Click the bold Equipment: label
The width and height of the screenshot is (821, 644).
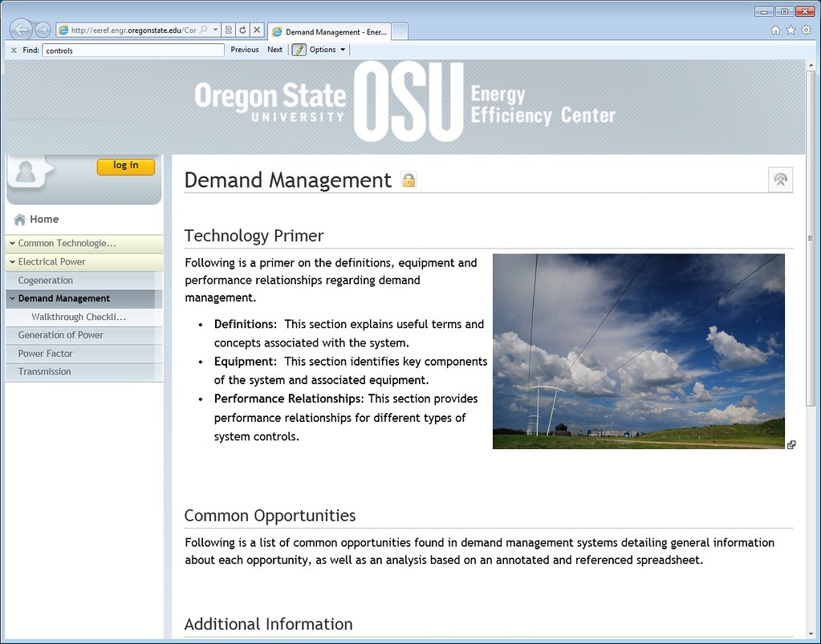pos(245,362)
